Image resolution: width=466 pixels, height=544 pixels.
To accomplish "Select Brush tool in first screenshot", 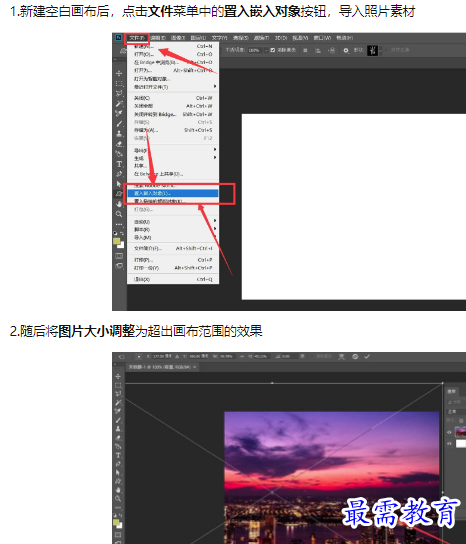I will click(x=119, y=124).
